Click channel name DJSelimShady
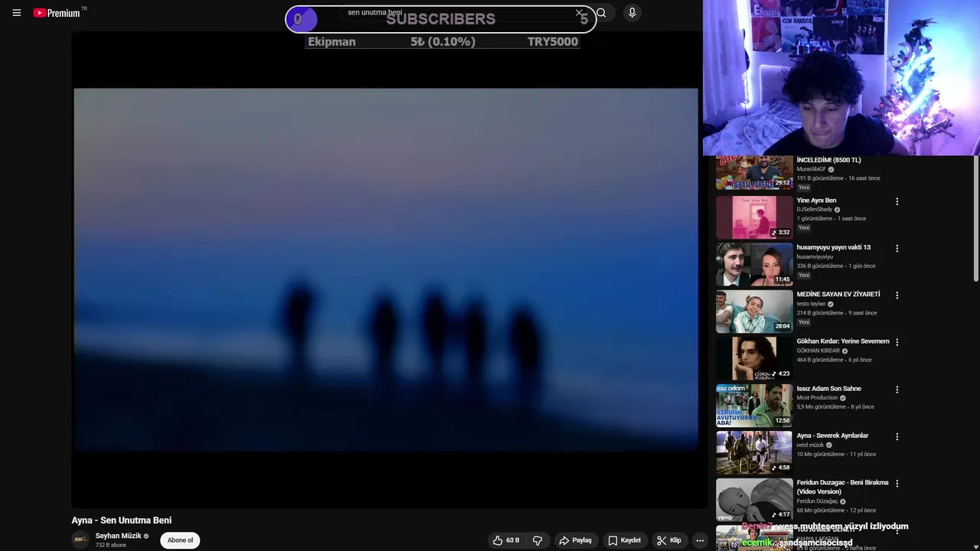Viewport: 980px width, 551px height. 814,210
